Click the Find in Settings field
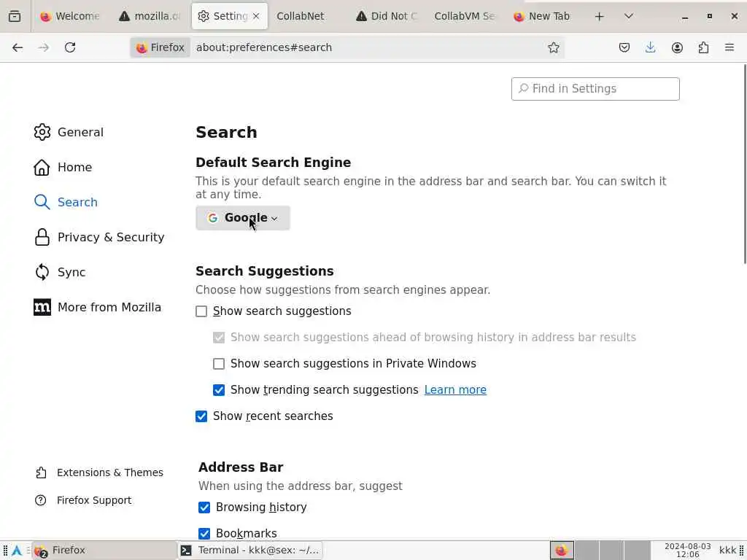The image size is (747, 560). pyautogui.click(x=595, y=89)
